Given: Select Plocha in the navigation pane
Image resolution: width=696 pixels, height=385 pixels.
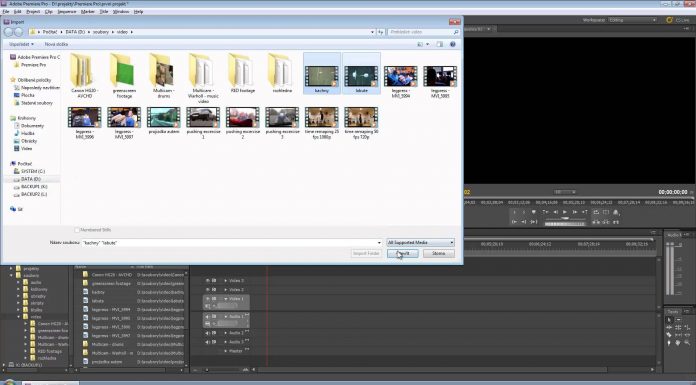Looking at the screenshot, I should tap(28, 95).
